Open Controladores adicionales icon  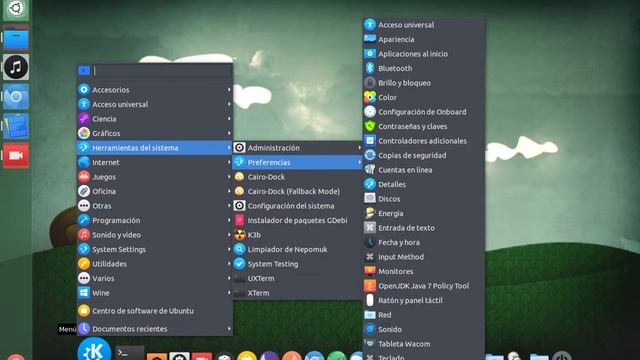coord(370,140)
